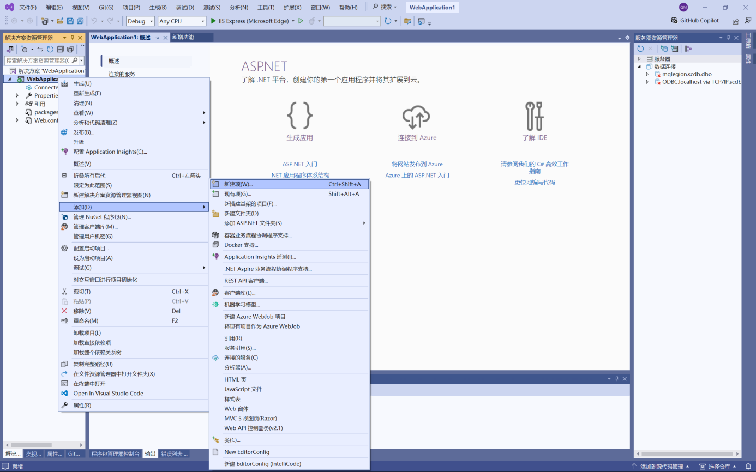Click the Docker Support entry icon in submenu
756x472 pixels.
[216, 245]
